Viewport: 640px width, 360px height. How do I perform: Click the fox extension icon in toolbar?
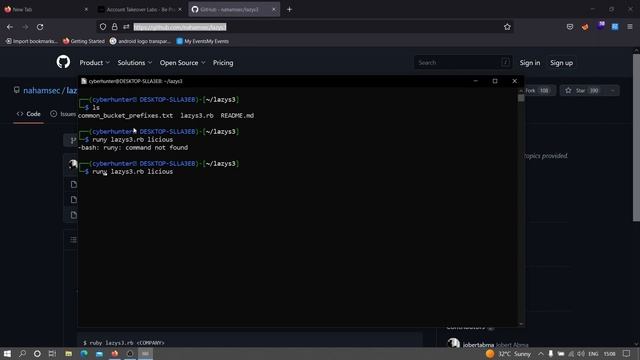coord(585,27)
